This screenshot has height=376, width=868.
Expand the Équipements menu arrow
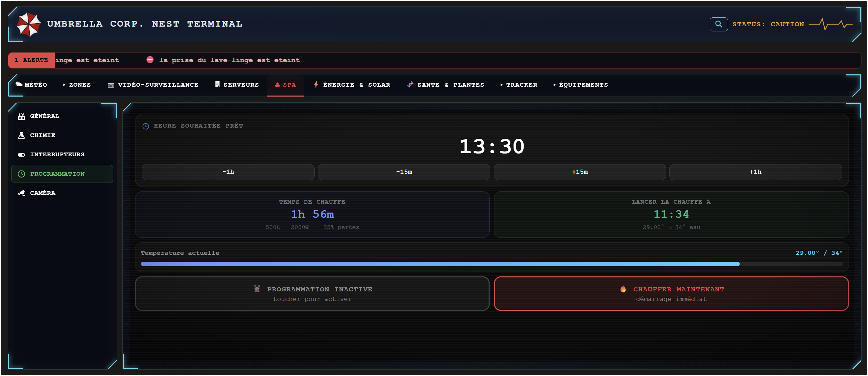pos(554,85)
